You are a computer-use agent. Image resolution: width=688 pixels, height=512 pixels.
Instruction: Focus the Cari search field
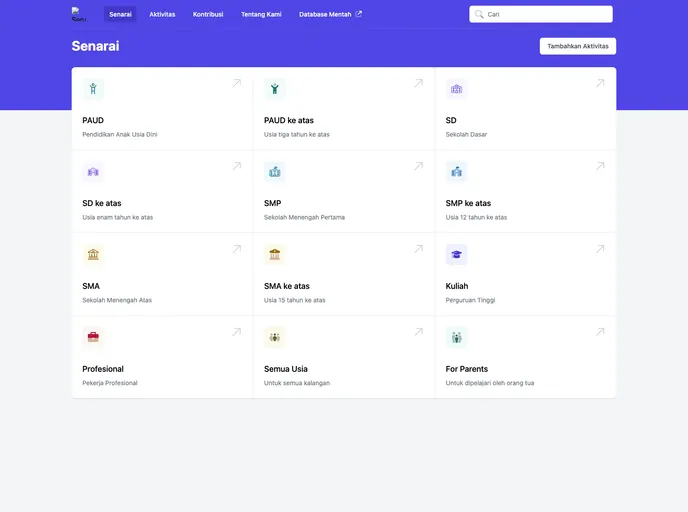[541, 14]
